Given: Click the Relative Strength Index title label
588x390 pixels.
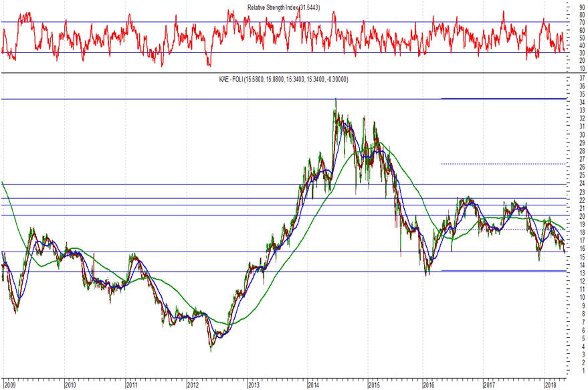Looking at the screenshot, I should (284, 7).
